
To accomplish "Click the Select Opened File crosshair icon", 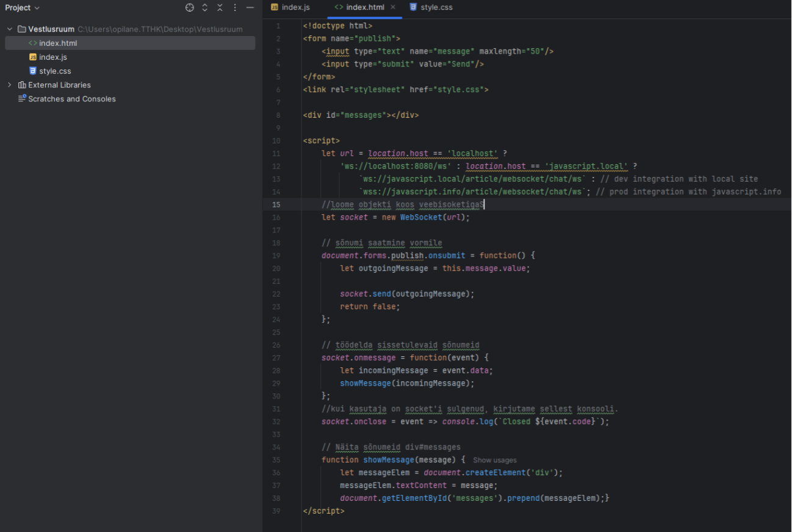I will (x=189, y=8).
